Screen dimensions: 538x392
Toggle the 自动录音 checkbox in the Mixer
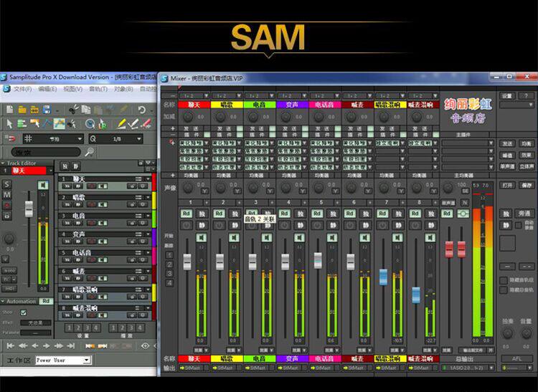tap(518, 225)
